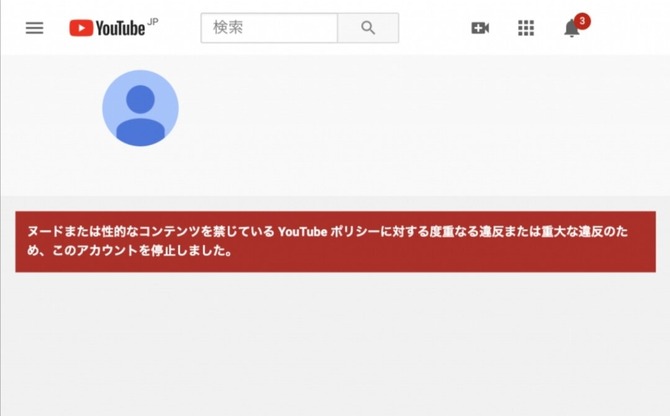Open the create video camera icon

(480, 28)
